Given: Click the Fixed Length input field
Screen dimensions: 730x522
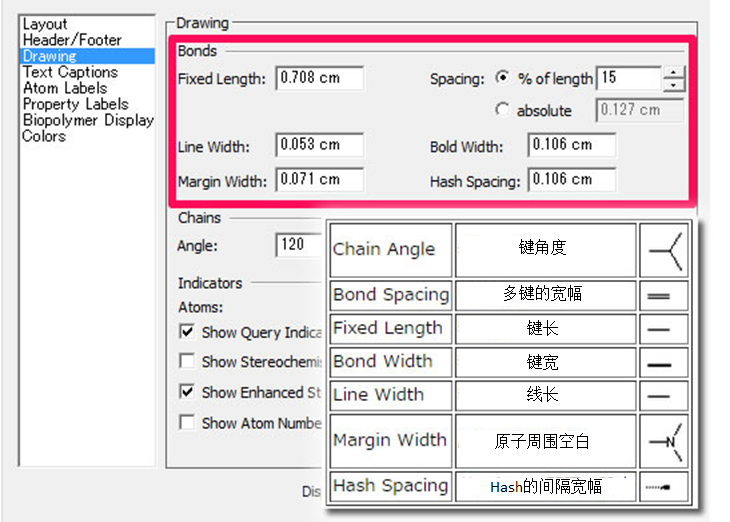Looking at the screenshot, I should click(x=320, y=78).
